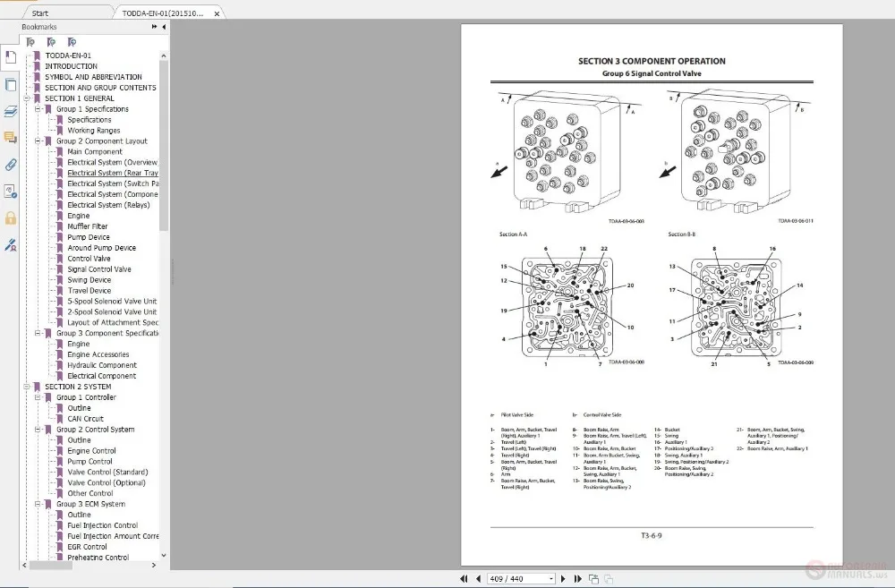The height and width of the screenshot is (588, 895).
Task: Open Fuel Injection Control bookmark
Action: click(x=103, y=525)
